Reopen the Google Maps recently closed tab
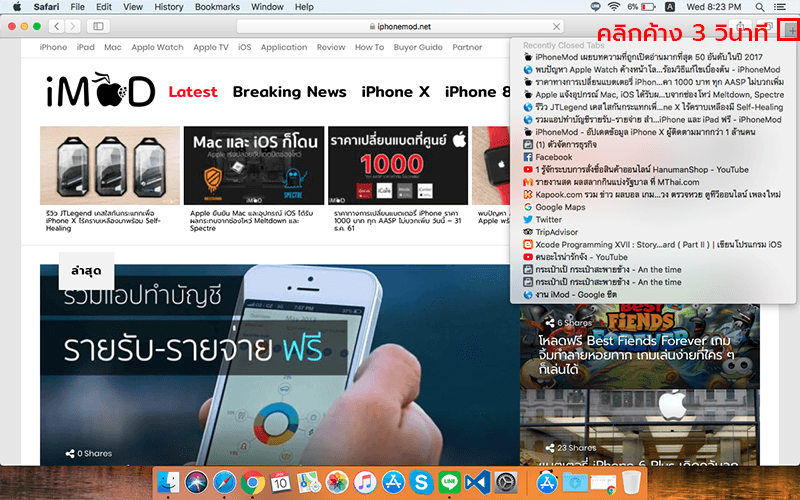 [x=653, y=207]
